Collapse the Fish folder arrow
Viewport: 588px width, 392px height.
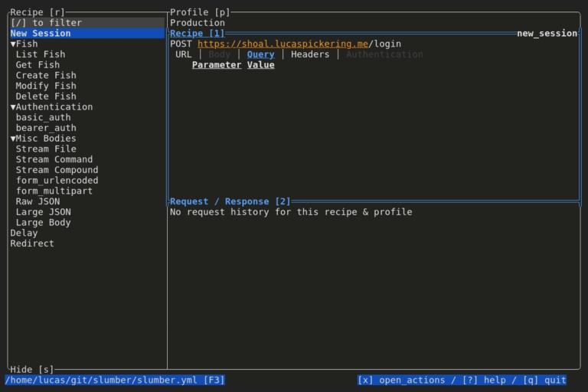tap(13, 44)
